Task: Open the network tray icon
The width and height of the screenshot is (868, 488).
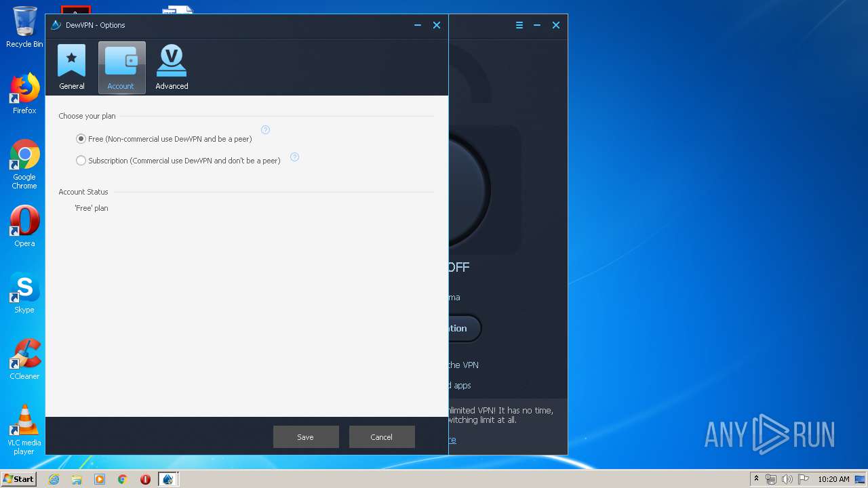Action: [x=771, y=479]
